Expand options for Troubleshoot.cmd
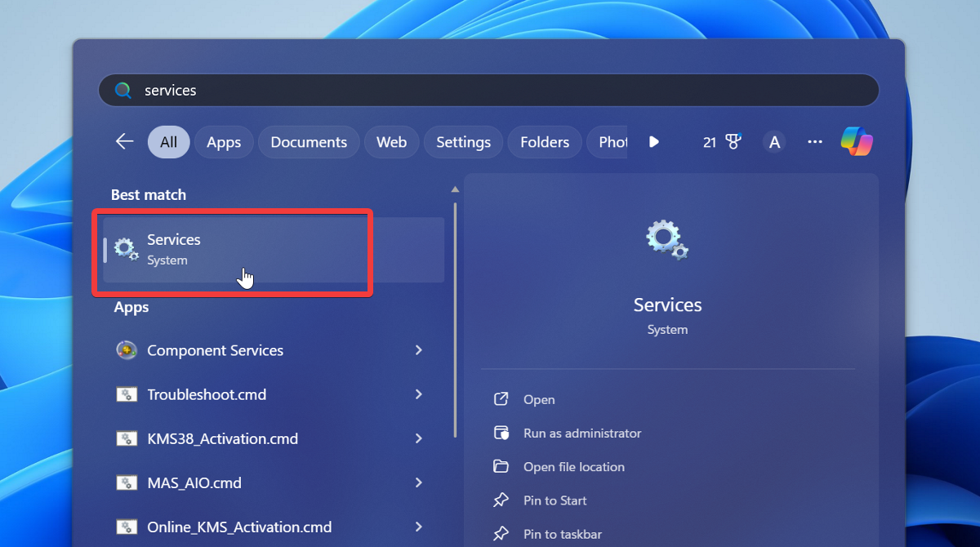Viewport: 980px width, 547px height. click(x=418, y=394)
